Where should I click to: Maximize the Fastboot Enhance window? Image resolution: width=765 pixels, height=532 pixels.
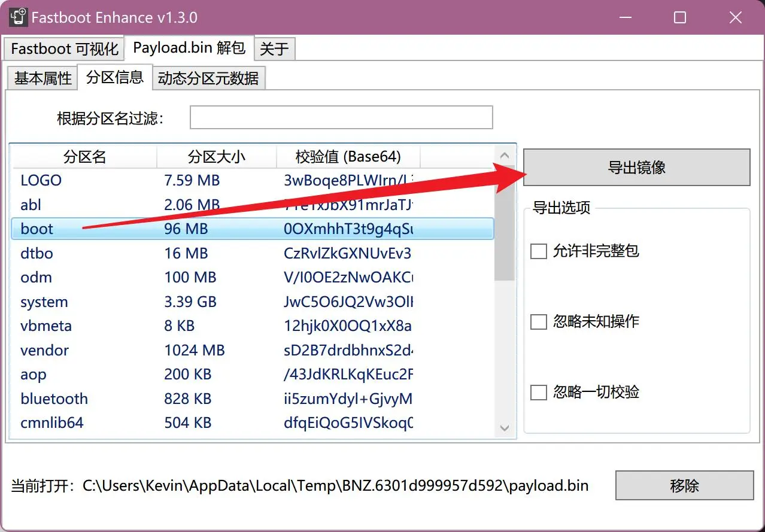pyautogui.click(x=680, y=18)
